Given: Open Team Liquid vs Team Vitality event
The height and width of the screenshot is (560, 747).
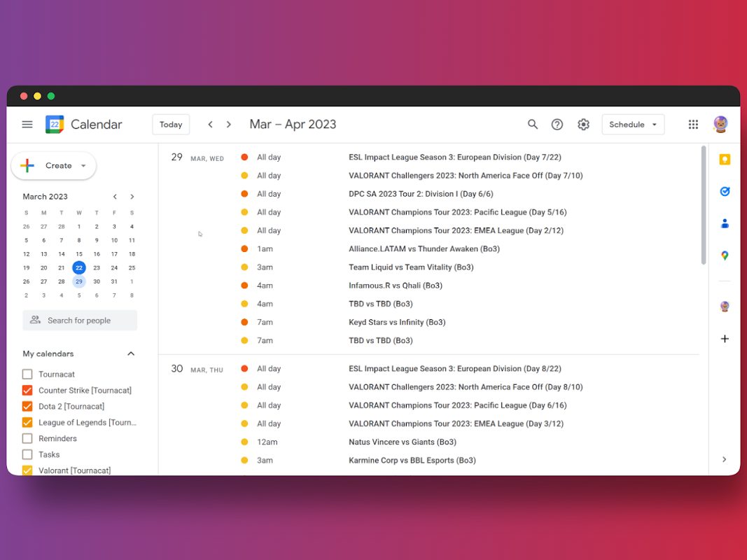Looking at the screenshot, I should (411, 267).
